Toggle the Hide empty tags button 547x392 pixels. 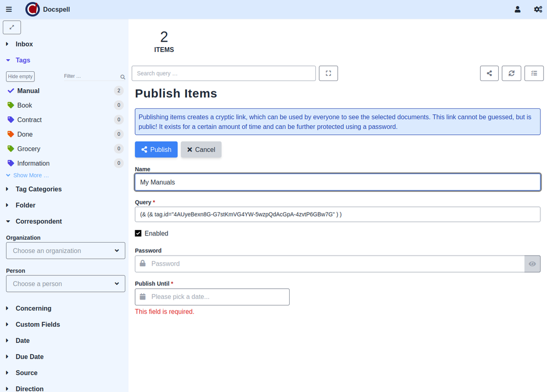coord(20,77)
